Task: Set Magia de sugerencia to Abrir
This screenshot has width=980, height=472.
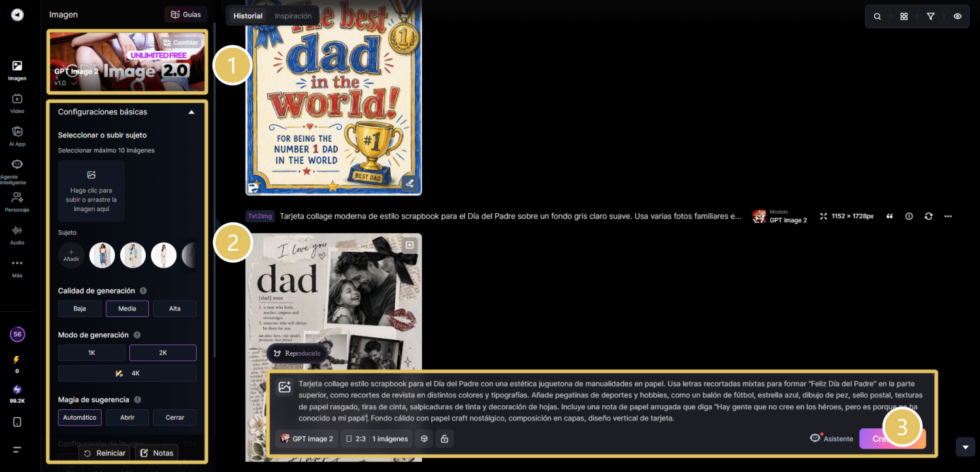Action: 127,417
